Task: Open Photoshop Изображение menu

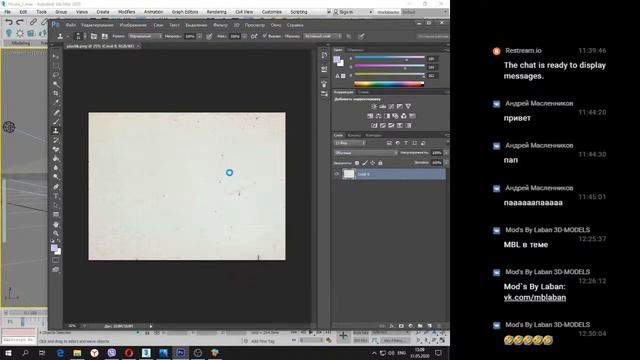Action: click(133, 25)
